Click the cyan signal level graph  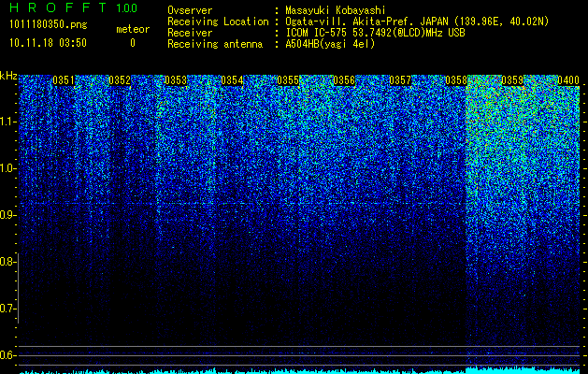tap(300, 370)
